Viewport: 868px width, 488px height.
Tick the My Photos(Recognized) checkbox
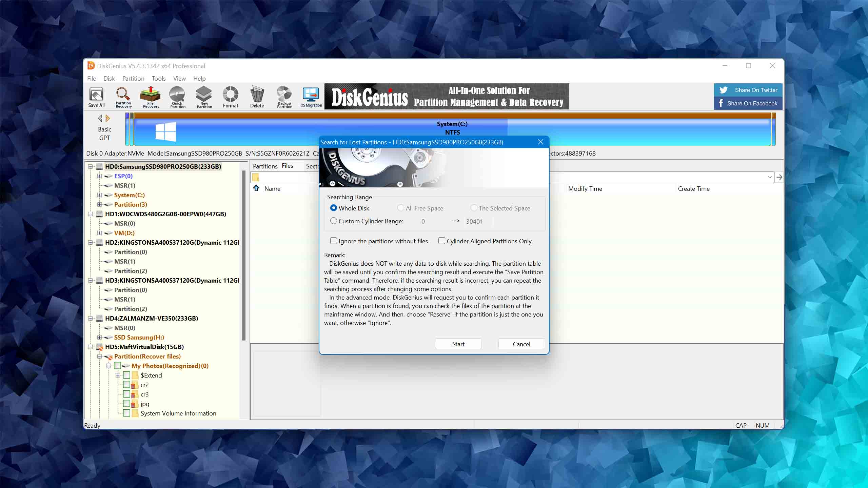click(x=117, y=366)
